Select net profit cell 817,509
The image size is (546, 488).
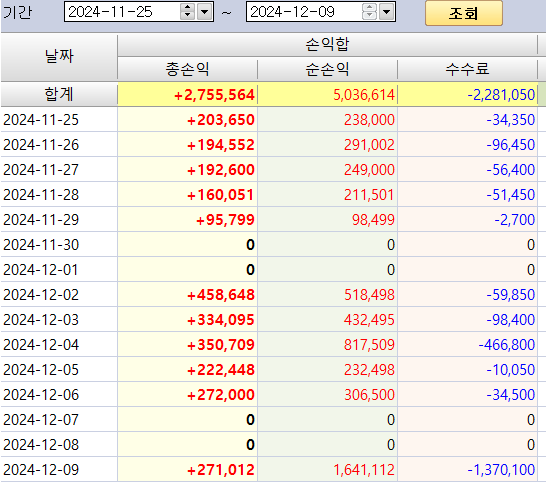click(327, 345)
